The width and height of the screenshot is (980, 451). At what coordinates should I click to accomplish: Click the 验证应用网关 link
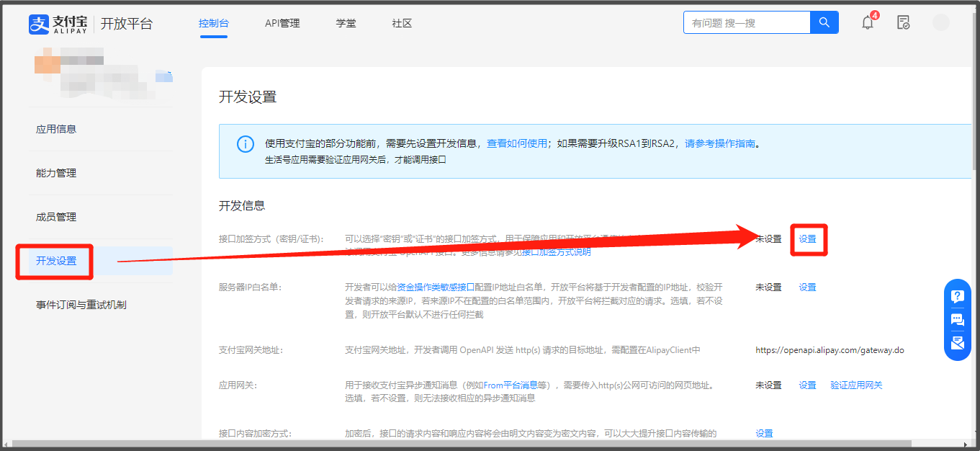(x=856, y=385)
